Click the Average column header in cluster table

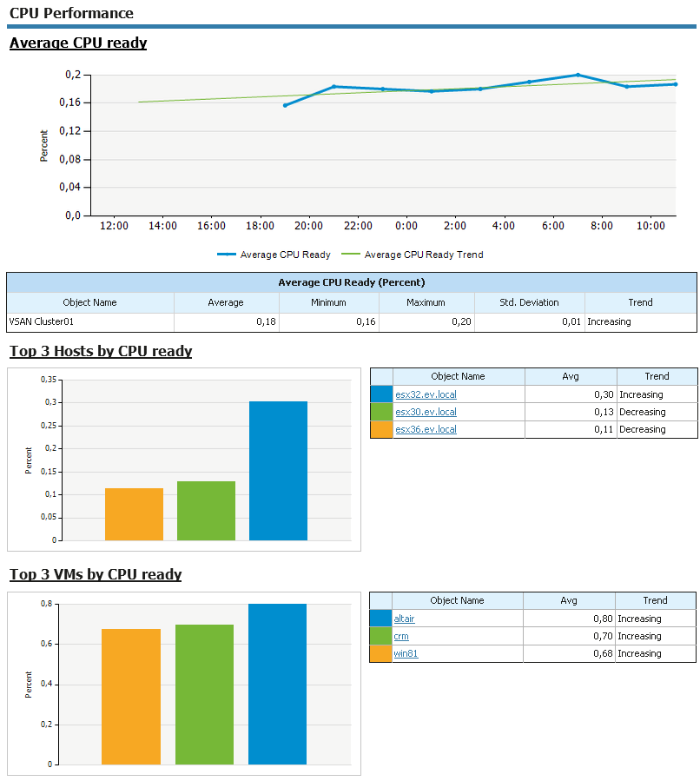(x=226, y=302)
